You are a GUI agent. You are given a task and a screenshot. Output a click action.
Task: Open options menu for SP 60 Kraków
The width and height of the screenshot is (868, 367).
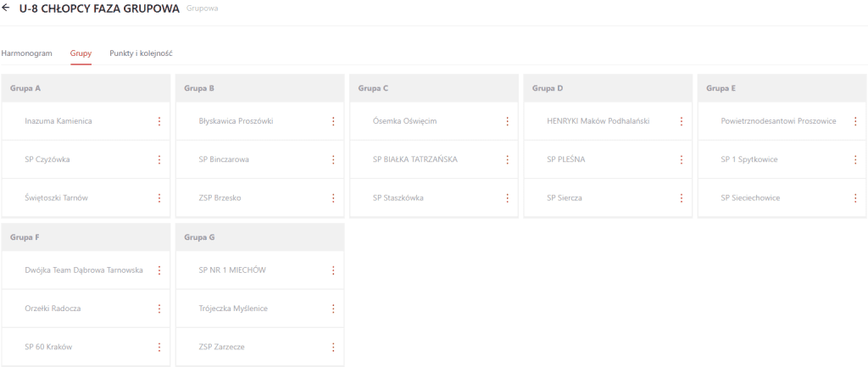pyautogui.click(x=159, y=347)
